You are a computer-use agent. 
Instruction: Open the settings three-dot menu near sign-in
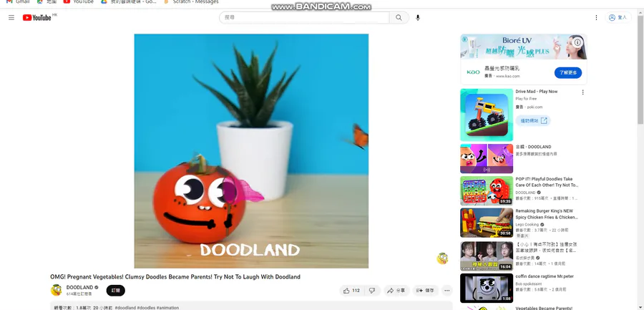(x=596, y=18)
